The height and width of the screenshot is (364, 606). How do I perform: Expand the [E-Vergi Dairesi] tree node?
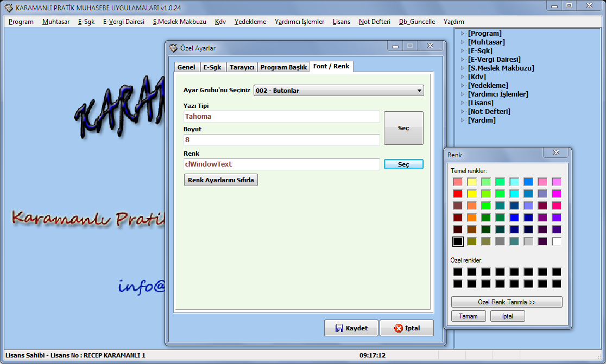(x=463, y=60)
